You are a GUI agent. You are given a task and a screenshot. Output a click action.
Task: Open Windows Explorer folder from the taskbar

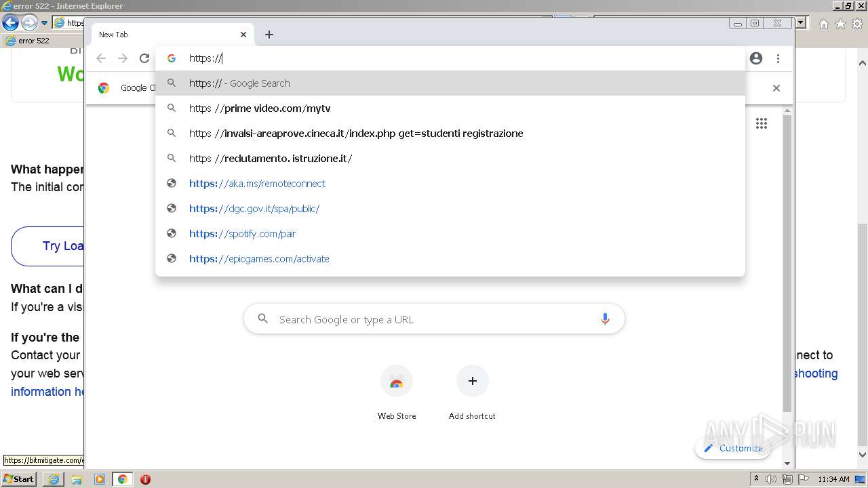click(x=77, y=479)
